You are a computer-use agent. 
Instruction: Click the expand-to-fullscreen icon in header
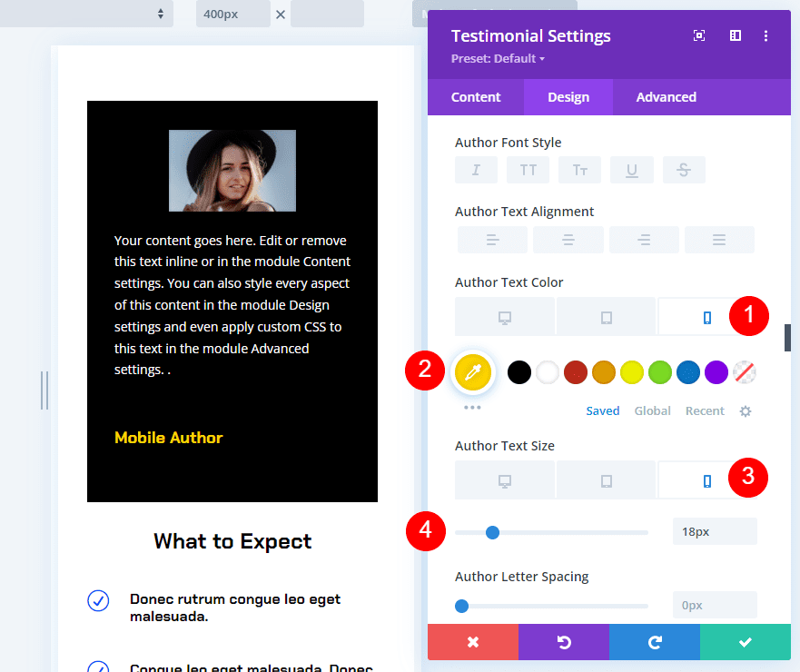[699, 35]
